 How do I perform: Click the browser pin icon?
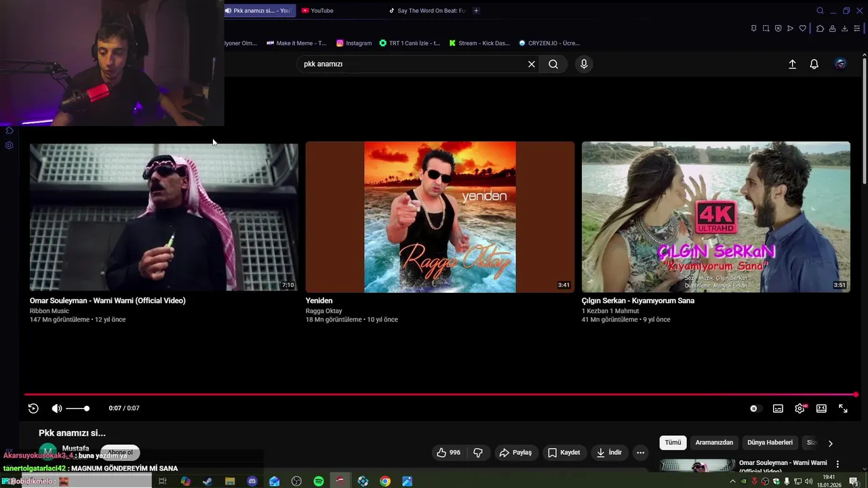point(753,28)
